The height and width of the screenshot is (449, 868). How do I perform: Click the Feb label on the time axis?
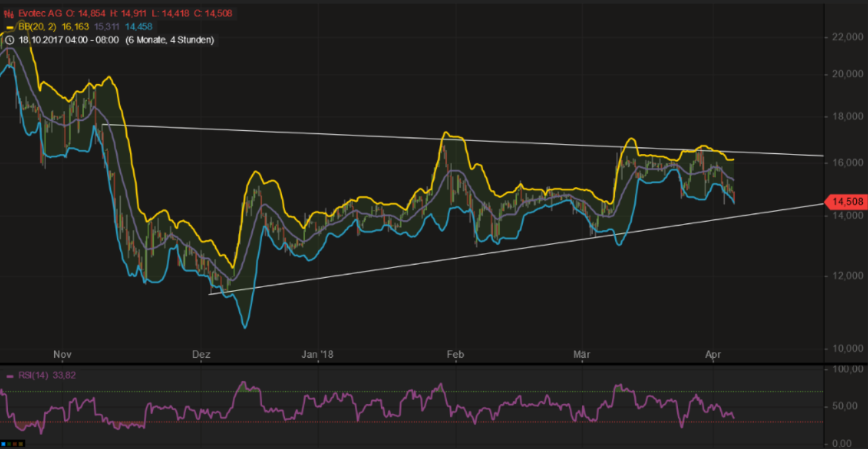coord(455,355)
